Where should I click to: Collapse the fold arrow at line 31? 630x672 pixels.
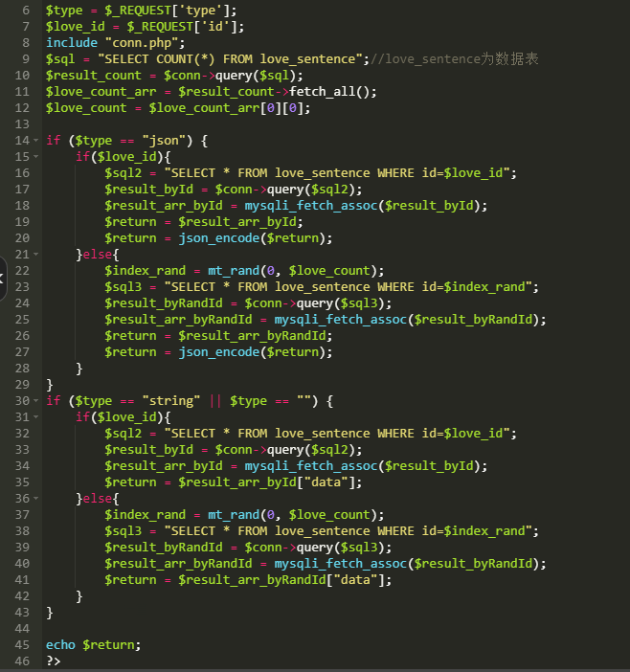tap(36, 417)
